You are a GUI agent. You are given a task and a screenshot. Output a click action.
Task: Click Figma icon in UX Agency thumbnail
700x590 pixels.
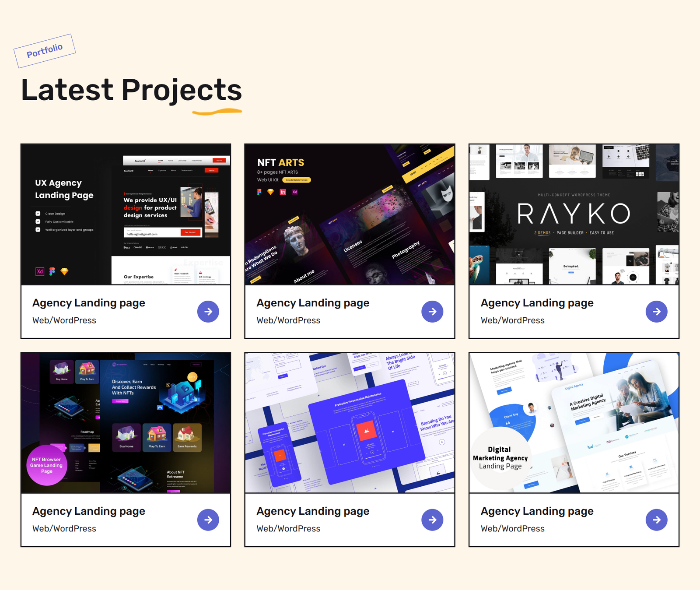click(x=52, y=271)
